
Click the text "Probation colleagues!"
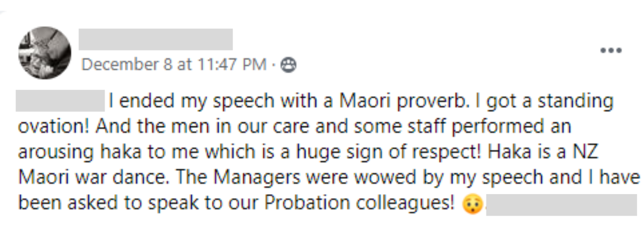click(x=361, y=203)
